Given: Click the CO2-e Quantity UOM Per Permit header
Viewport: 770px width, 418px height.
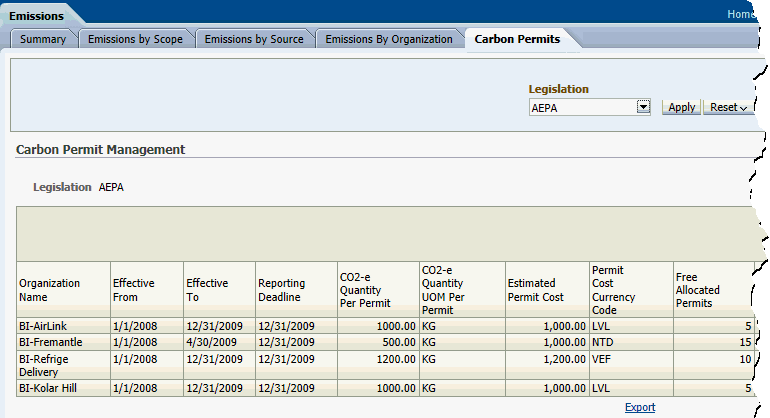Looking at the screenshot, I should pos(463,290).
